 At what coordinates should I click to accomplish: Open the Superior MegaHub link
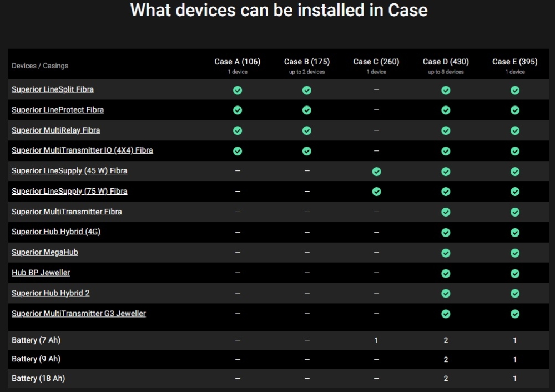45,252
